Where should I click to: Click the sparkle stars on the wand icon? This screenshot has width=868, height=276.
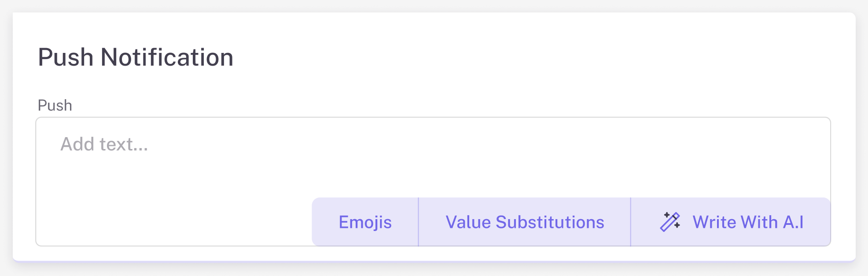tap(666, 215)
